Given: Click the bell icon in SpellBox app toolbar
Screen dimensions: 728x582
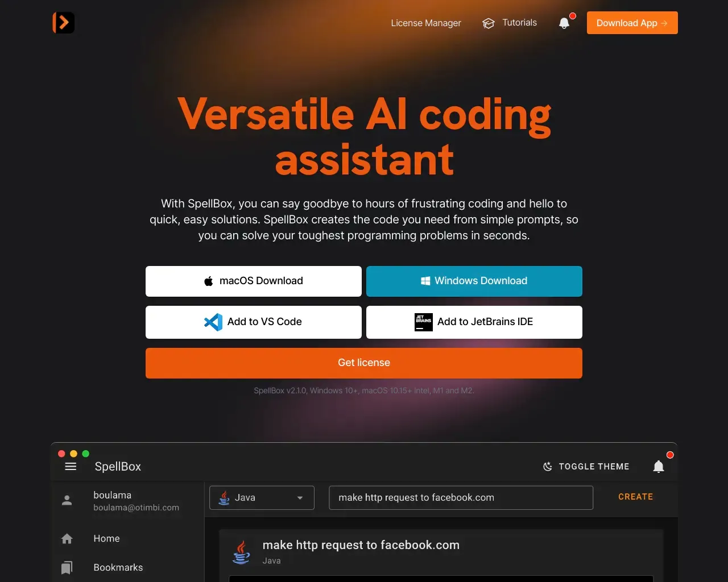Looking at the screenshot, I should (659, 467).
